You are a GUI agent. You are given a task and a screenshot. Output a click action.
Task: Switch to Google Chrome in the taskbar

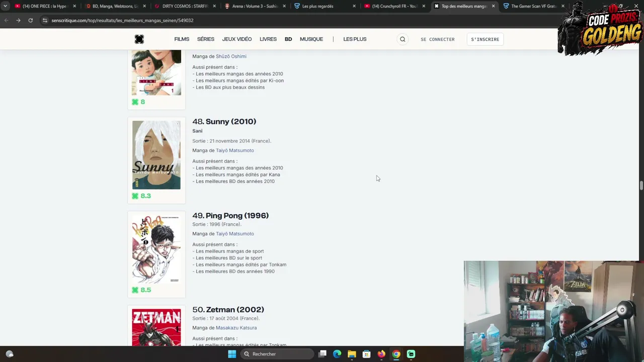[x=396, y=354]
